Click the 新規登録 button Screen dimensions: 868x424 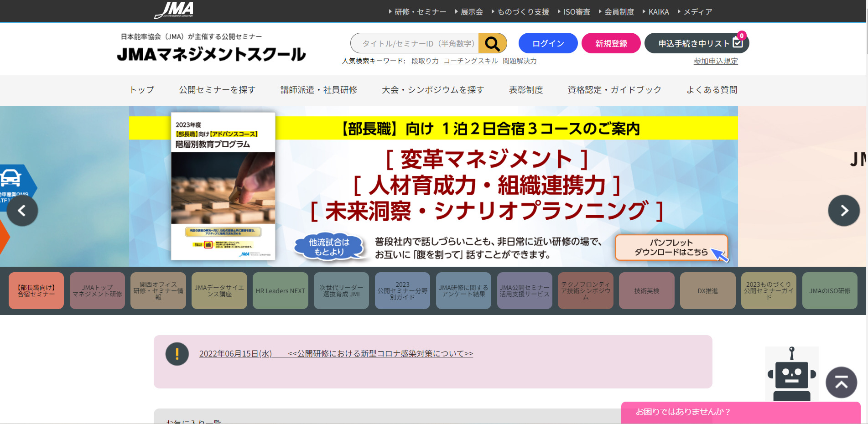[x=611, y=43]
